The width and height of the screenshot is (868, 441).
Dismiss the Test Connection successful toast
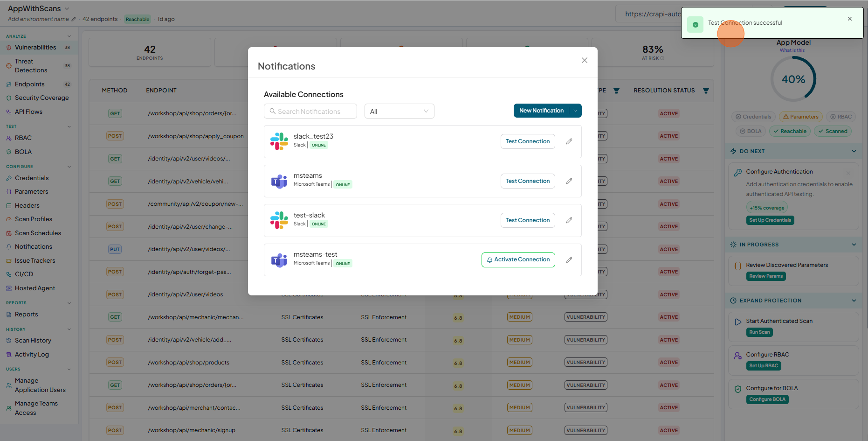point(850,19)
